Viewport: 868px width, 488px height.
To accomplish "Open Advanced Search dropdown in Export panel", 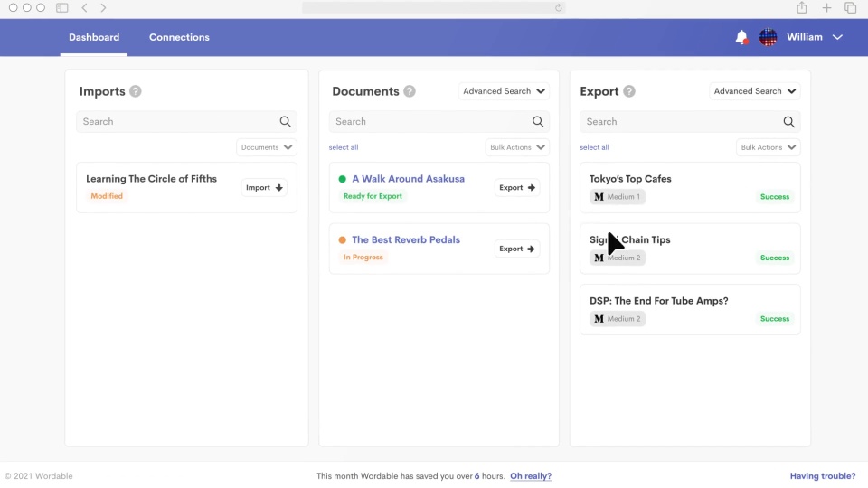I will 755,91.
